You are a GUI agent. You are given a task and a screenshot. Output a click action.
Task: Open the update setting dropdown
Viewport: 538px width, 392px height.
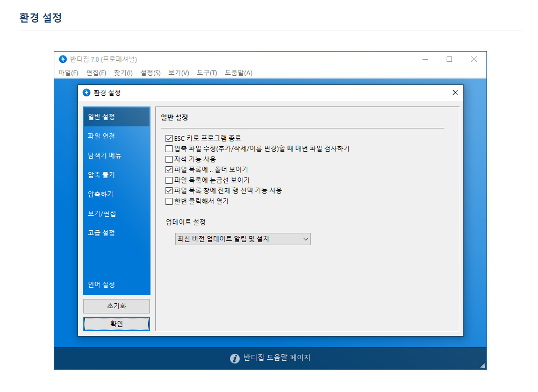tap(304, 239)
